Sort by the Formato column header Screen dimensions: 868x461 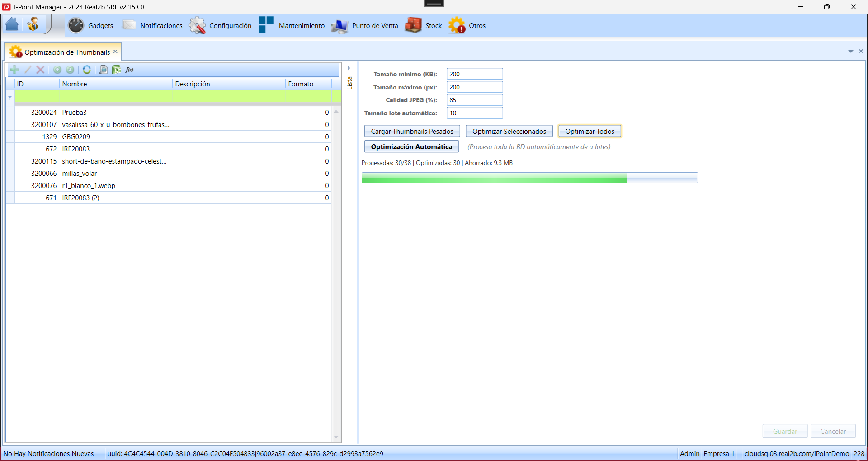(309, 84)
